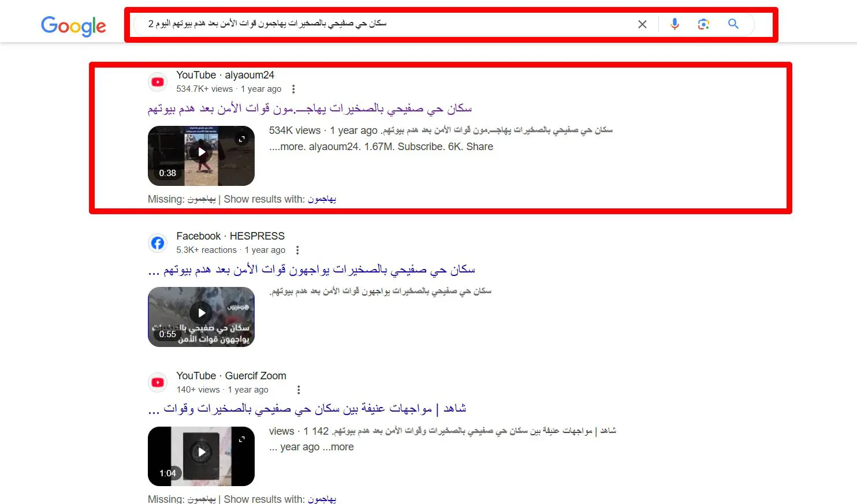This screenshot has height=504, width=857.
Task: Open Google Lens image search
Action: [703, 24]
